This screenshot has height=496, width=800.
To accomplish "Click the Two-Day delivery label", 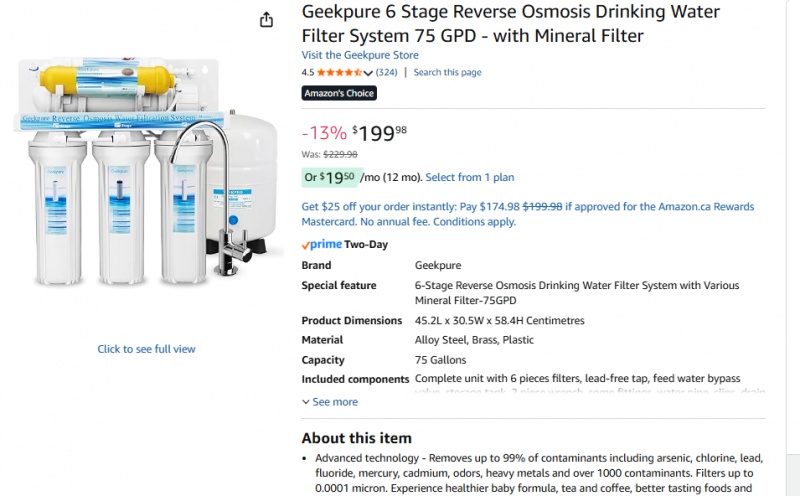I will click(367, 244).
